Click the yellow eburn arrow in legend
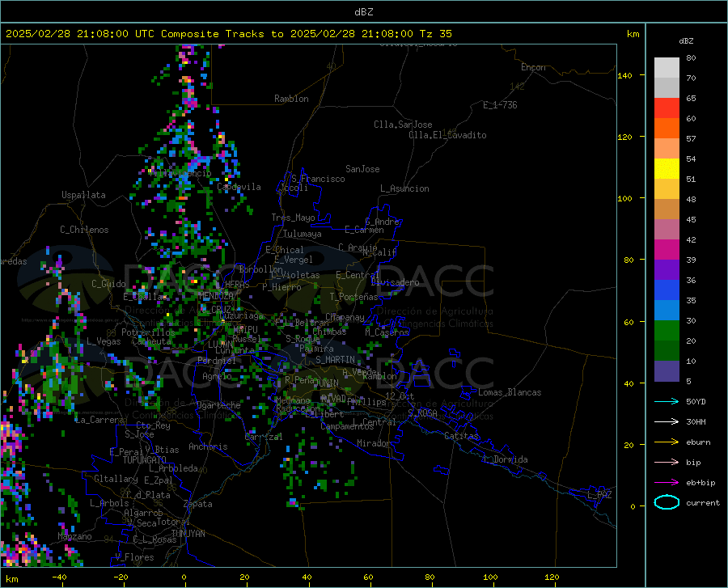 click(667, 442)
